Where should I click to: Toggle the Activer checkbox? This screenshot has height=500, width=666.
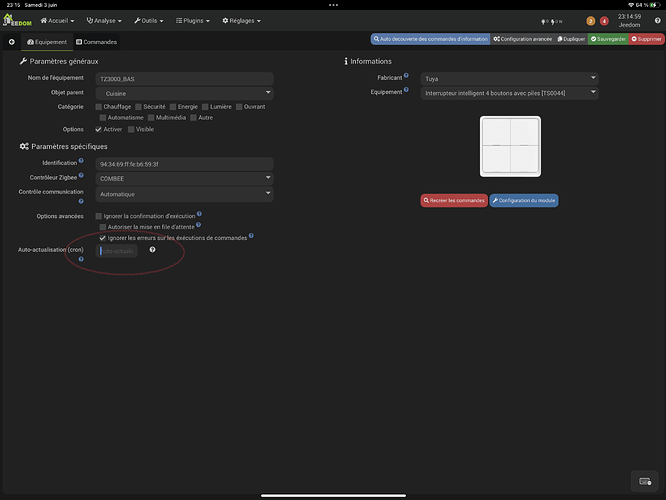99,129
